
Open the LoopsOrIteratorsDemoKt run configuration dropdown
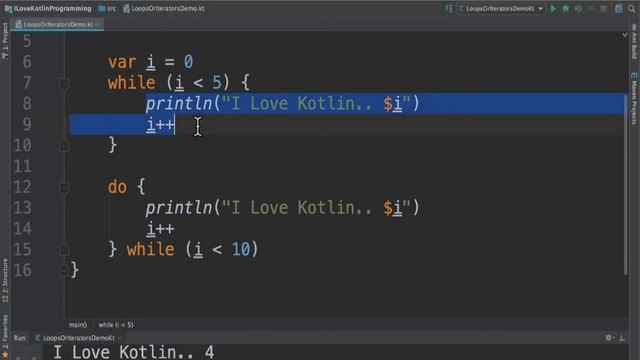[x=501, y=8]
